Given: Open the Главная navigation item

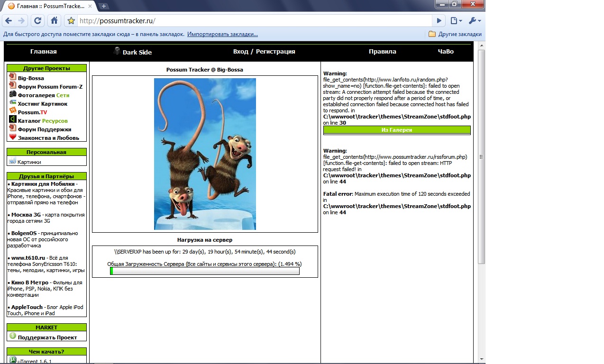Looking at the screenshot, I should 43,52.
